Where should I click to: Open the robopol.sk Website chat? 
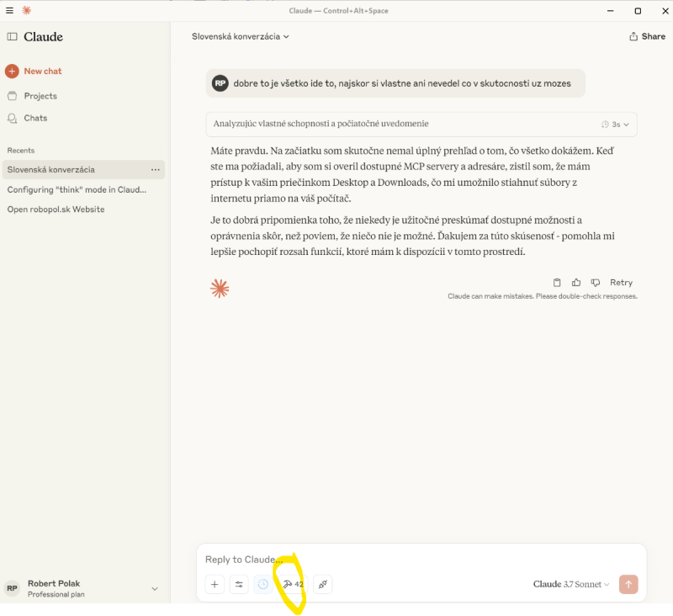tap(56, 210)
